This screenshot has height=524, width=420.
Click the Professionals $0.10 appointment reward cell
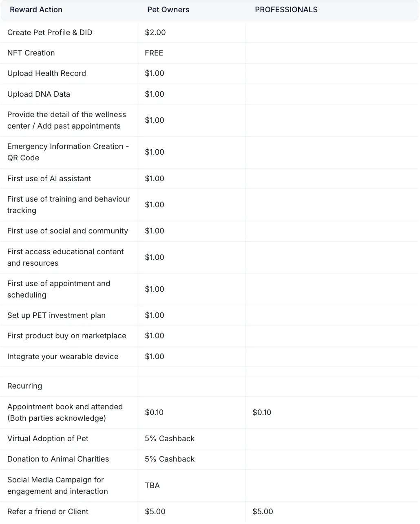click(x=262, y=413)
